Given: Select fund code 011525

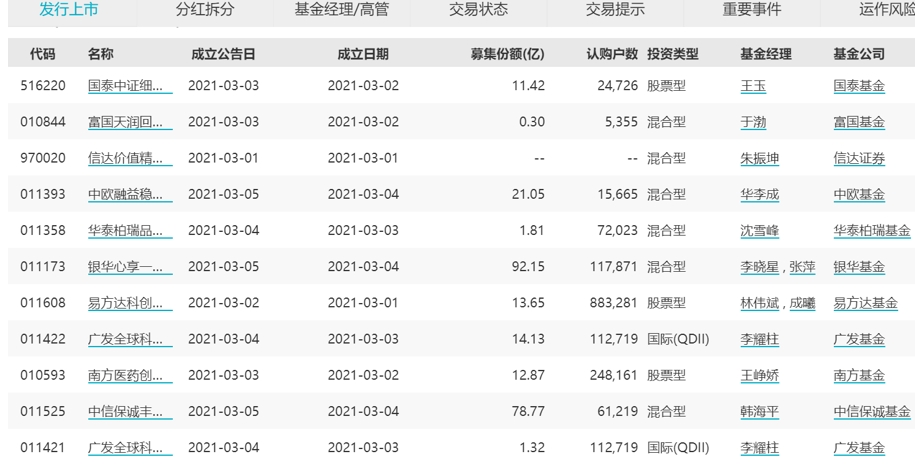Looking at the screenshot, I should pos(43,412).
